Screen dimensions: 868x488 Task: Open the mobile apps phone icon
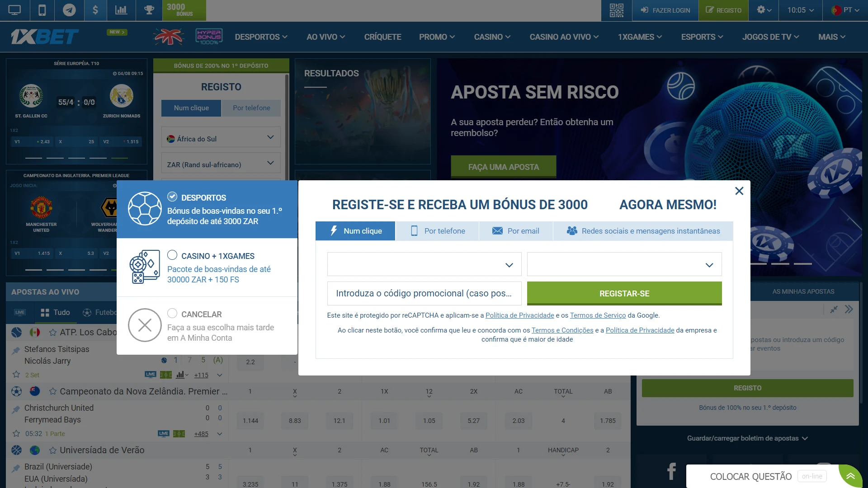tap(42, 10)
